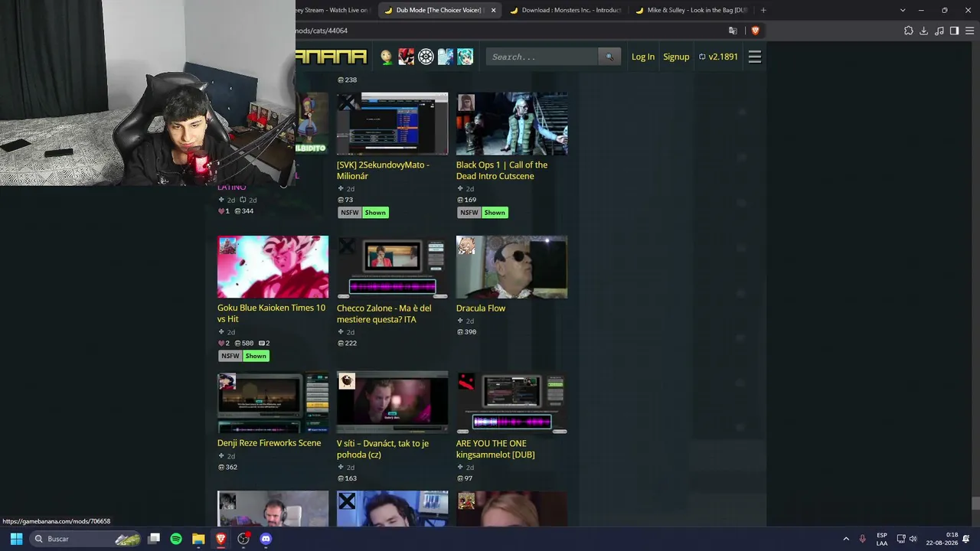The image size is (980, 551).
Task: Show hidden system tray icons
Action: pos(846,539)
